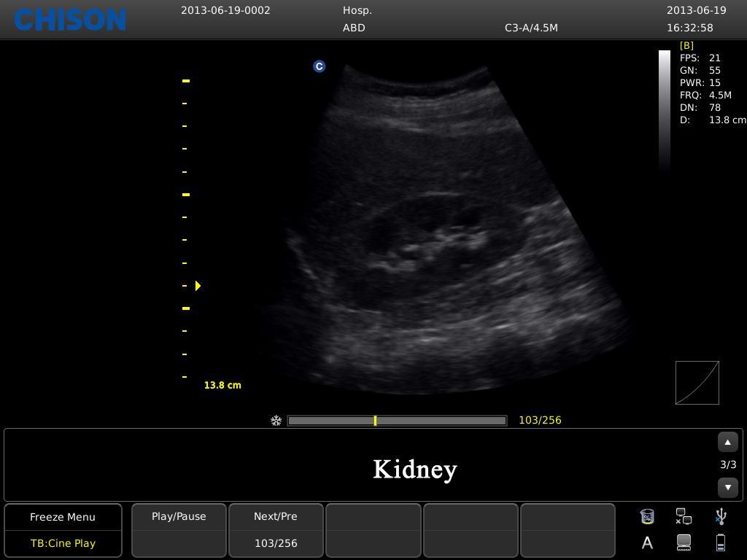Image resolution: width=747 pixels, height=560 pixels.
Task: Click the blue C probe orientation marker
Action: tap(319, 66)
